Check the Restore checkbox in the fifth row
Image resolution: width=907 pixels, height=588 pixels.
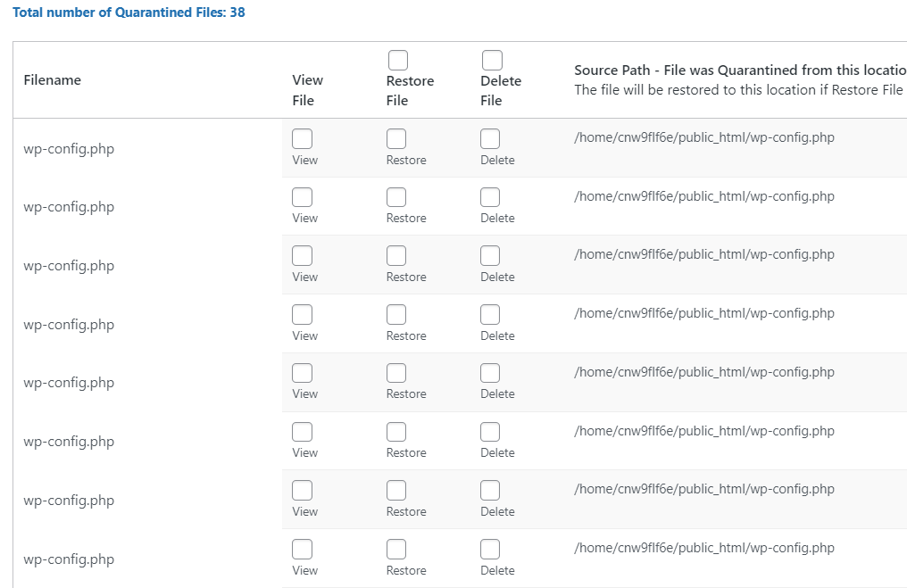click(396, 373)
